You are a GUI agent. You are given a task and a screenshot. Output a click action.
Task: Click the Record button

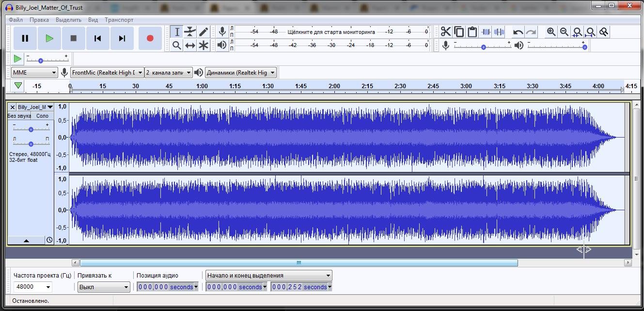click(x=150, y=38)
